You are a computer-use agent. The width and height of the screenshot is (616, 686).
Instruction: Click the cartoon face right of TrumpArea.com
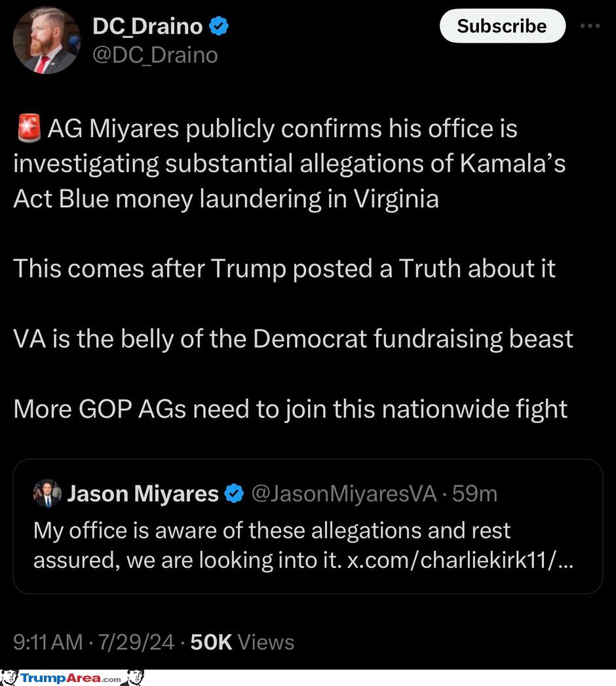[135, 677]
